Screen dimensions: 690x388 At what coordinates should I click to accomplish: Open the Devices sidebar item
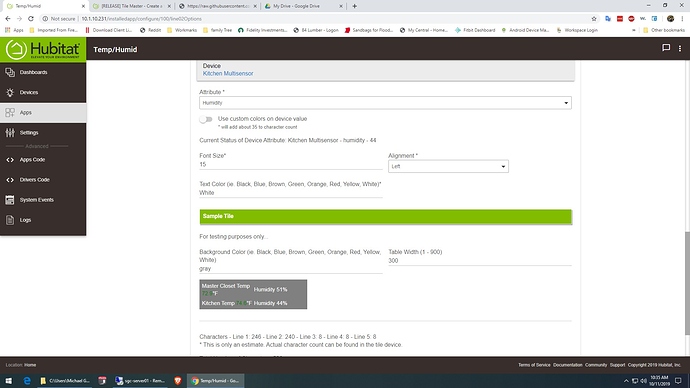pyautogui.click(x=43, y=92)
